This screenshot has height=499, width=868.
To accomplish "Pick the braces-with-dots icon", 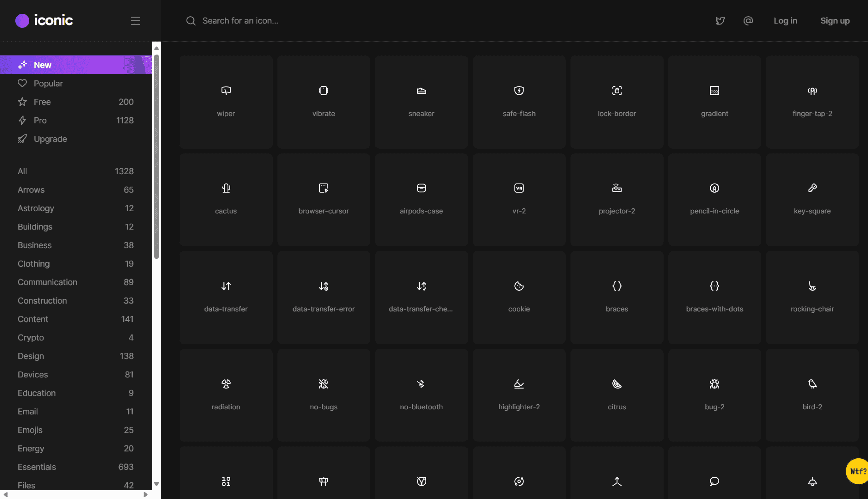I will coord(714,298).
